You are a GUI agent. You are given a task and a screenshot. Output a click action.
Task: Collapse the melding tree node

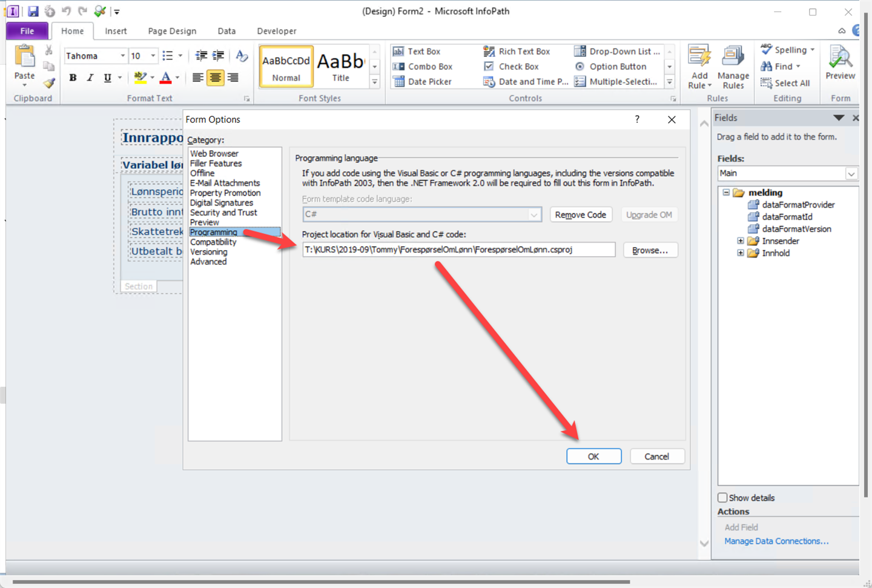(x=726, y=193)
